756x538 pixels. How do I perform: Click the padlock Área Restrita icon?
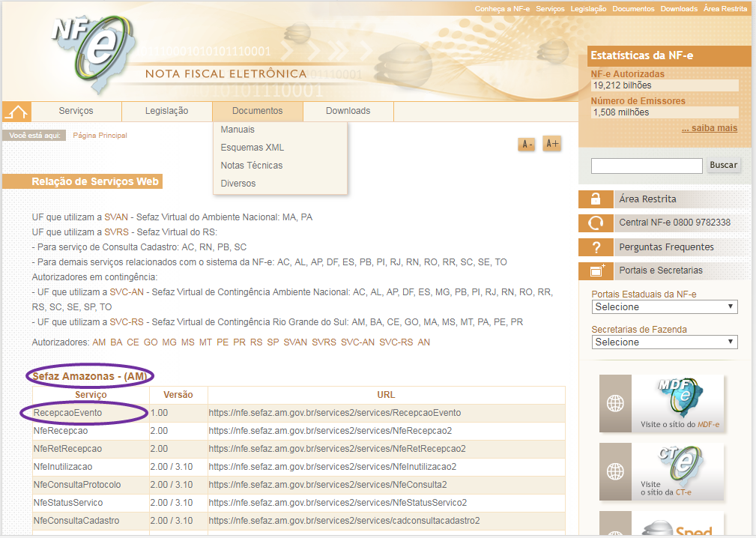596,199
